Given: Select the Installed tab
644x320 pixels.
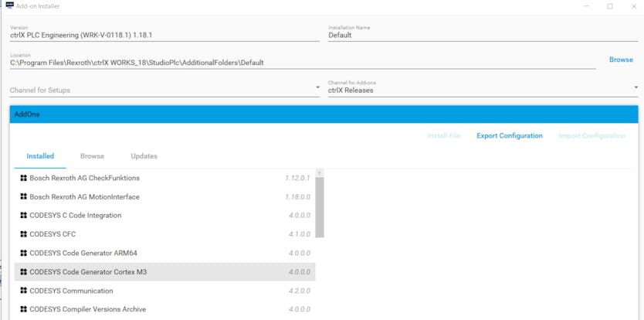Looking at the screenshot, I should click(40, 156).
